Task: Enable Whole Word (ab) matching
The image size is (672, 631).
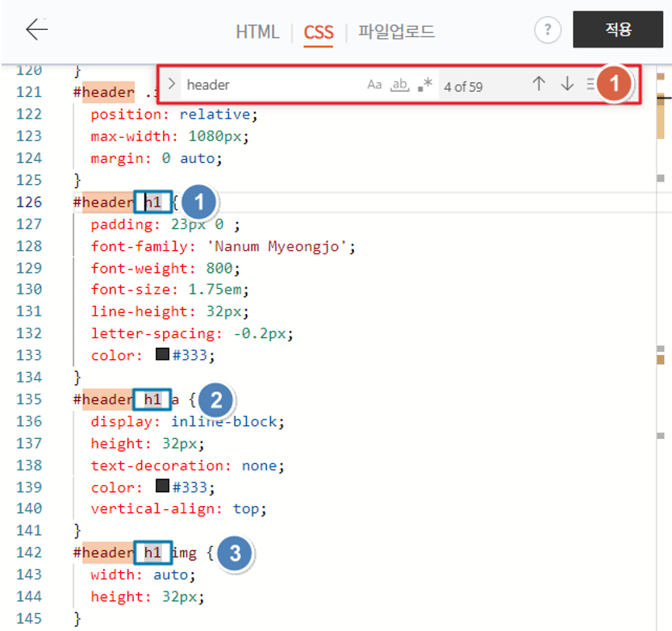Action: click(399, 83)
